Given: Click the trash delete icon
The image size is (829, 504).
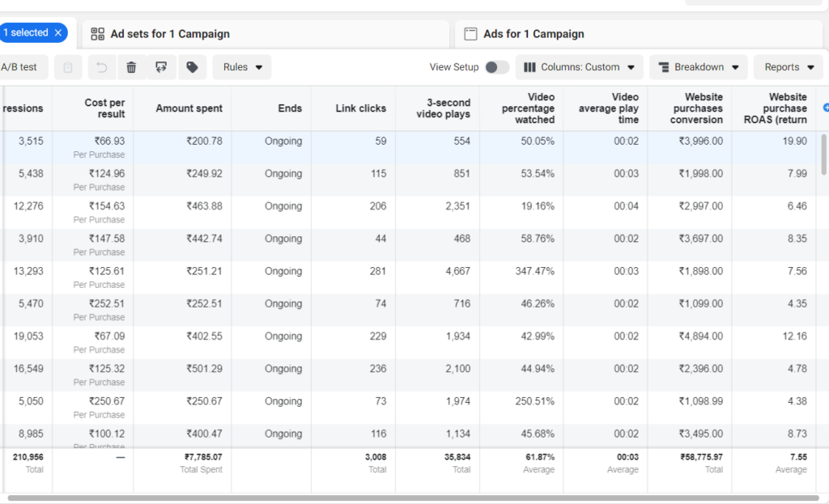Looking at the screenshot, I should [x=131, y=67].
